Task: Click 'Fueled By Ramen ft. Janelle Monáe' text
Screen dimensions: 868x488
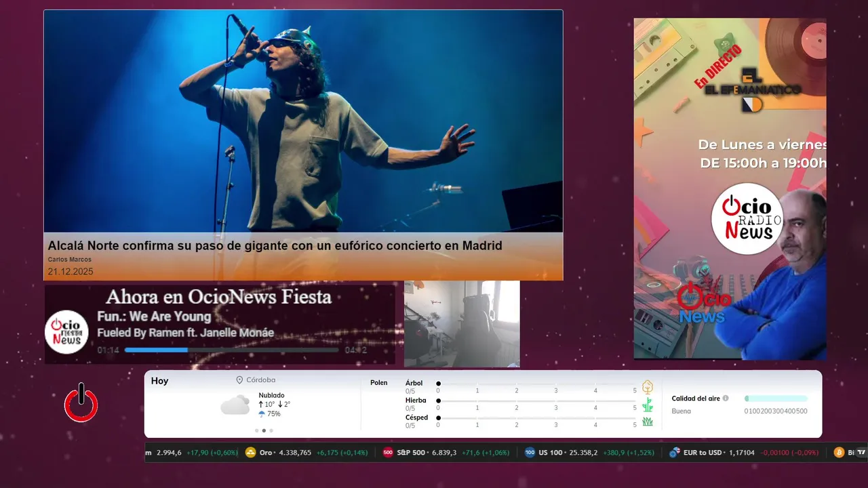Action: click(186, 333)
